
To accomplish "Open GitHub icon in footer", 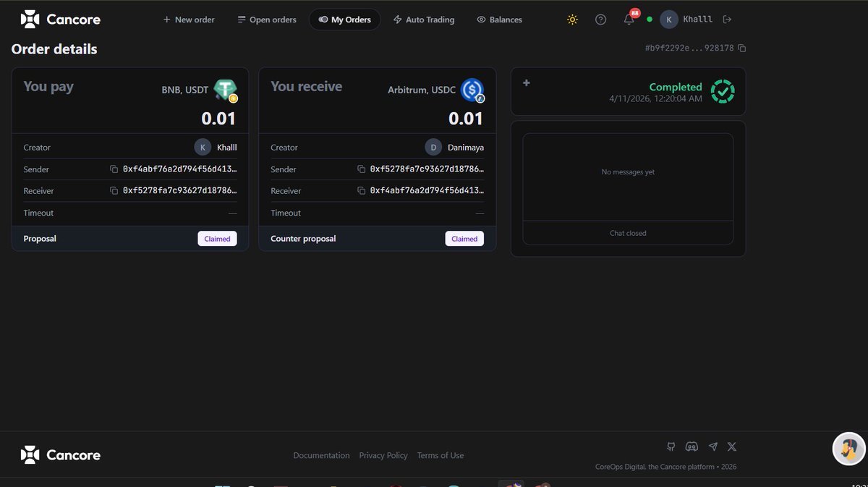I will pyautogui.click(x=671, y=447).
